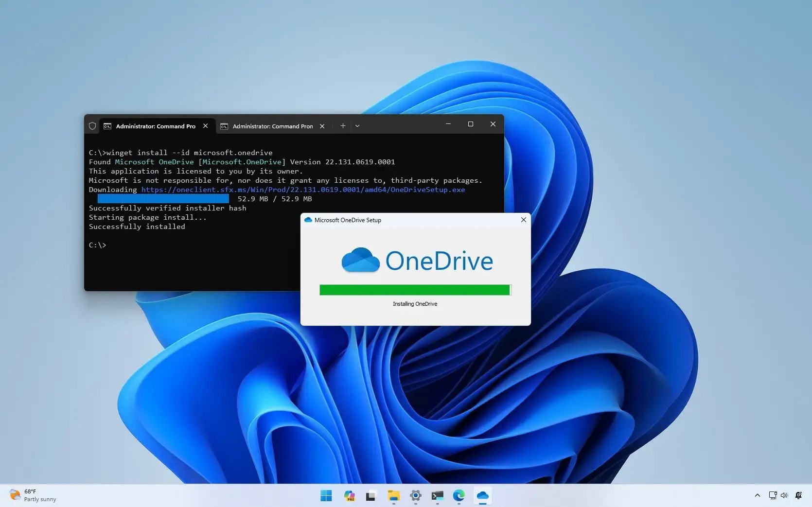Click the admin shield icon in Terminal title bar
Image resolution: width=812 pixels, height=507 pixels.
coord(92,126)
